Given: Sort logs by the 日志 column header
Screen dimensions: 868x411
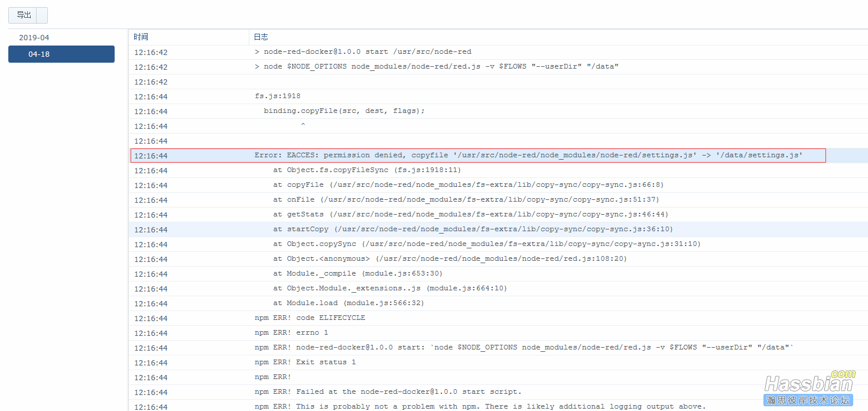Looking at the screenshot, I should tap(260, 37).
